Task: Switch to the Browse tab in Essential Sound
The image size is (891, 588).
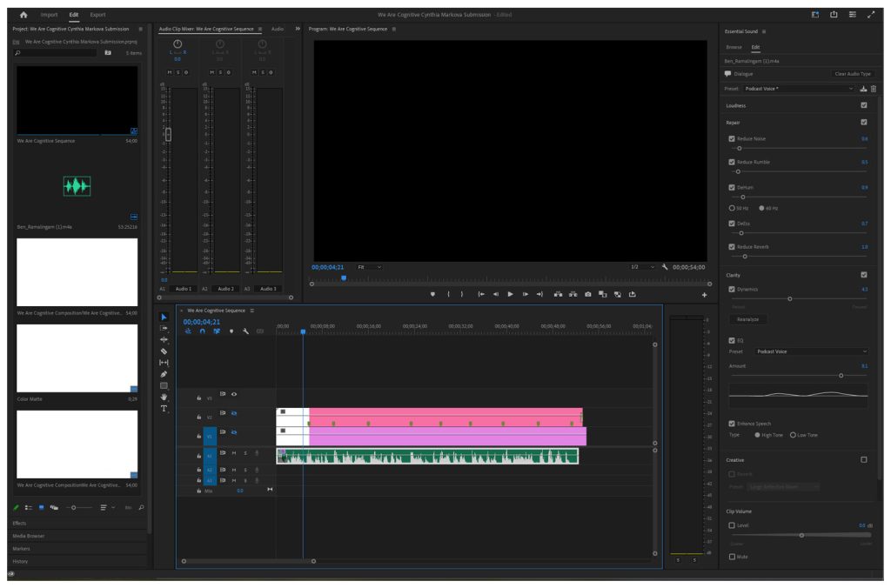Action: (734, 47)
